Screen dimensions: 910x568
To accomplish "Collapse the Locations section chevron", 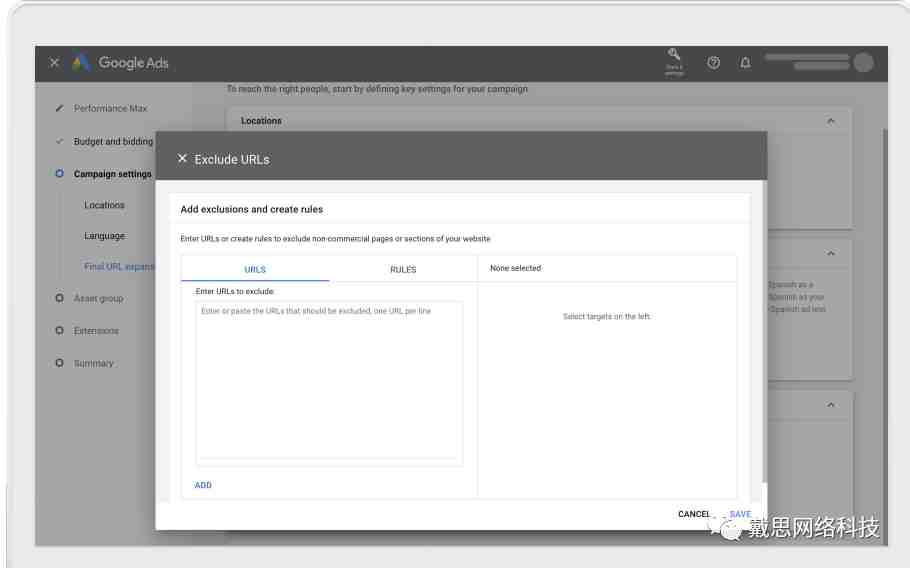I will coord(830,121).
